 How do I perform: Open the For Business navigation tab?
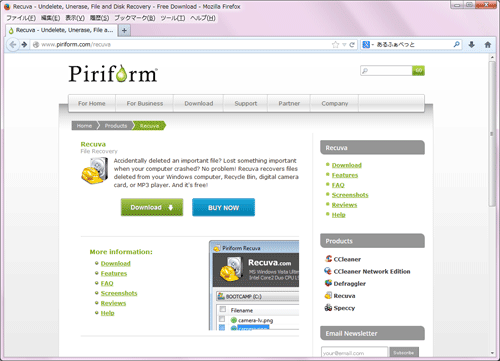point(145,103)
